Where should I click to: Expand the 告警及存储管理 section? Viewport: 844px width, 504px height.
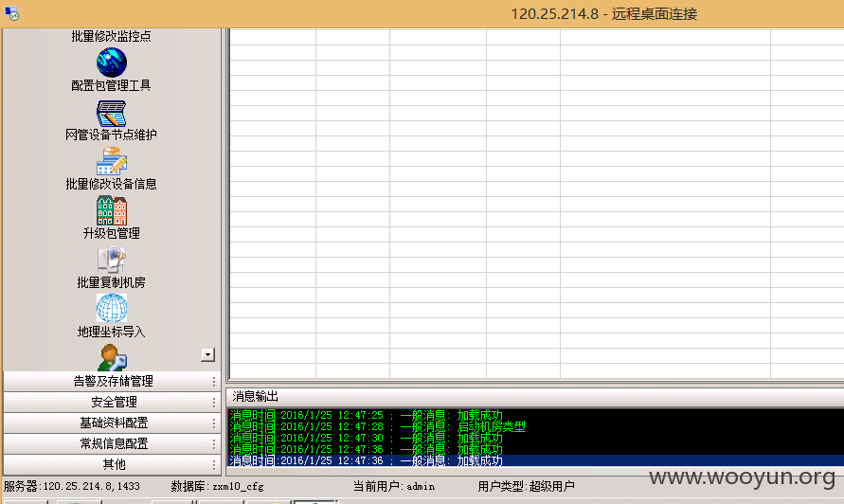112,381
